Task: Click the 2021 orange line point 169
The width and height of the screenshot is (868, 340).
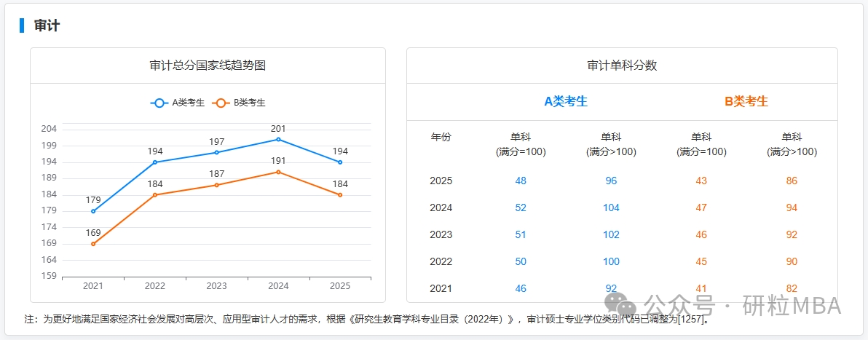Action: (93, 244)
